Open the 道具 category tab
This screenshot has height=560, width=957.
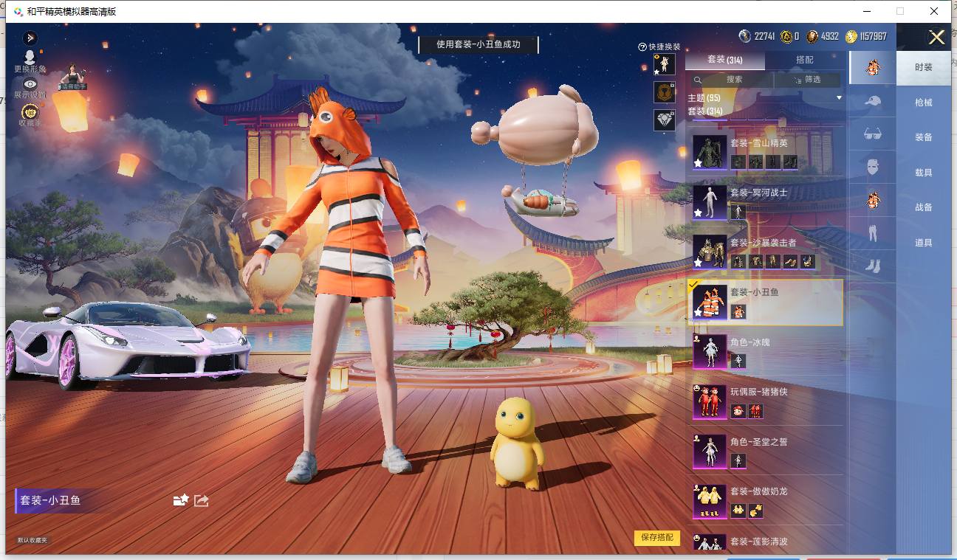click(x=923, y=243)
